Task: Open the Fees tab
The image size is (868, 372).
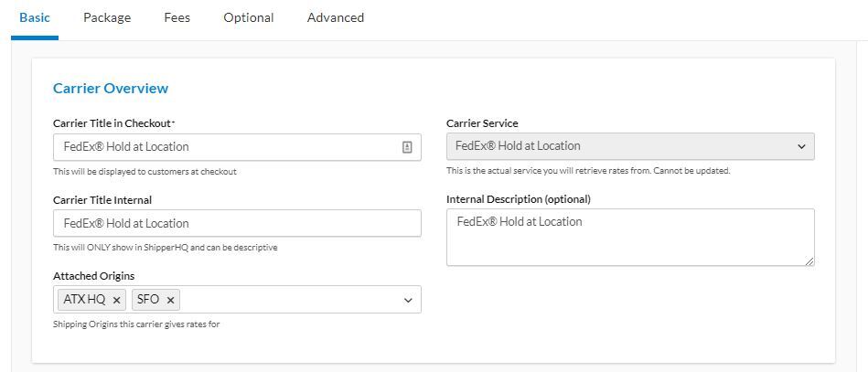Action: pyautogui.click(x=177, y=17)
